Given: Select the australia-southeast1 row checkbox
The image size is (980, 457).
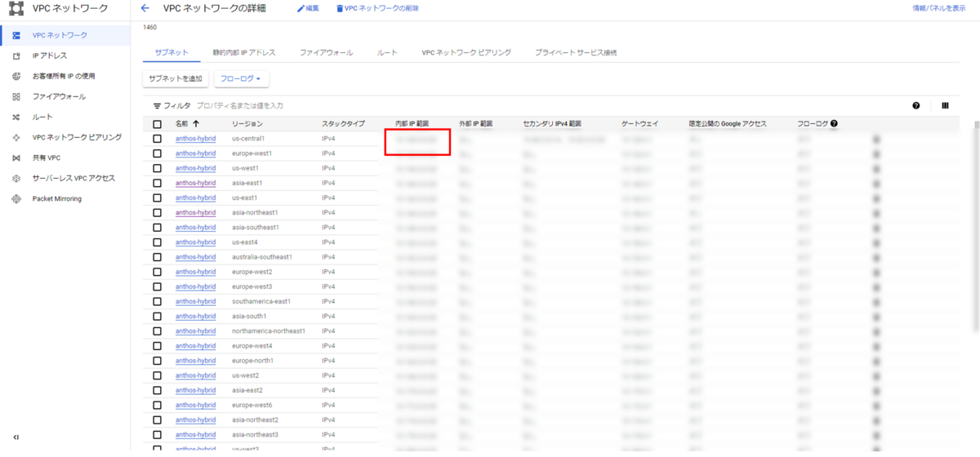Looking at the screenshot, I should (157, 257).
